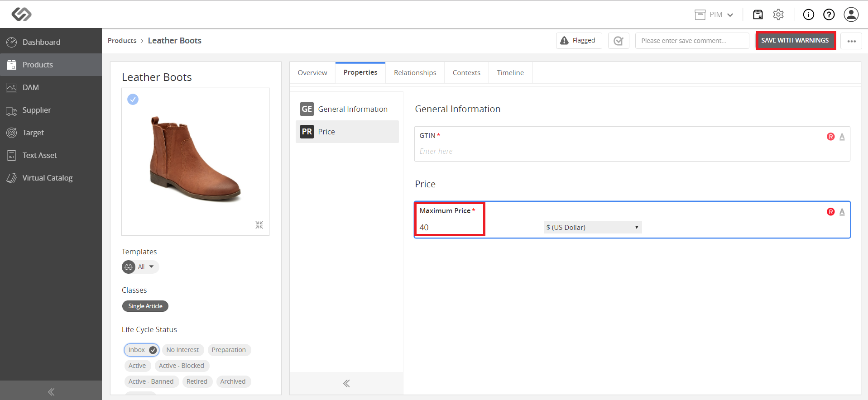Open the PIM module dropdown
Image resolution: width=868 pixels, height=400 pixels.
714,15
